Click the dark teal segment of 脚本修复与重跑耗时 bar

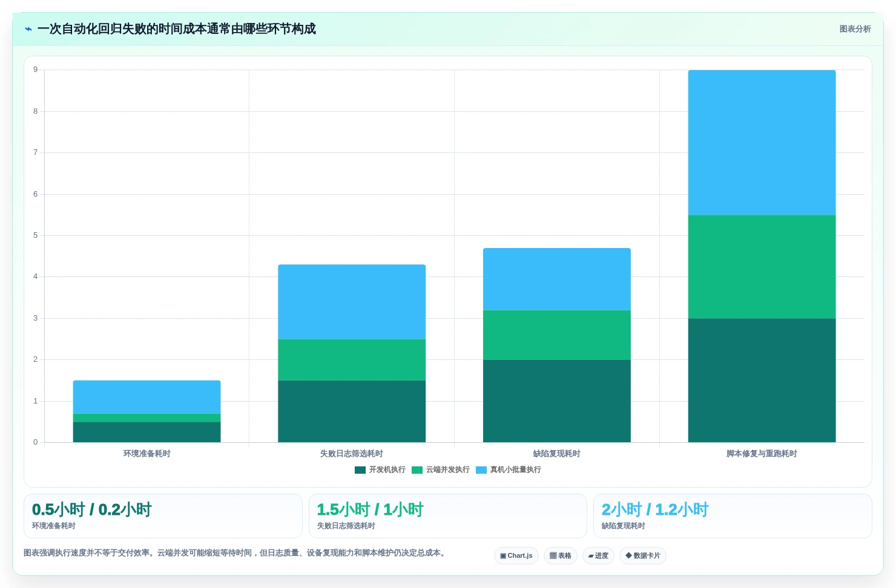762,381
